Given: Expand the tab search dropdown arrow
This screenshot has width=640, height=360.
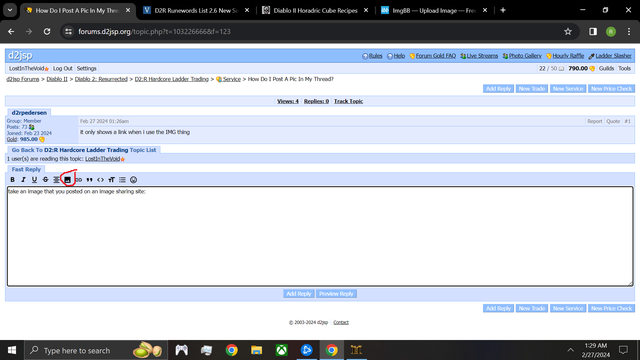Looking at the screenshot, I should pos(10,10).
